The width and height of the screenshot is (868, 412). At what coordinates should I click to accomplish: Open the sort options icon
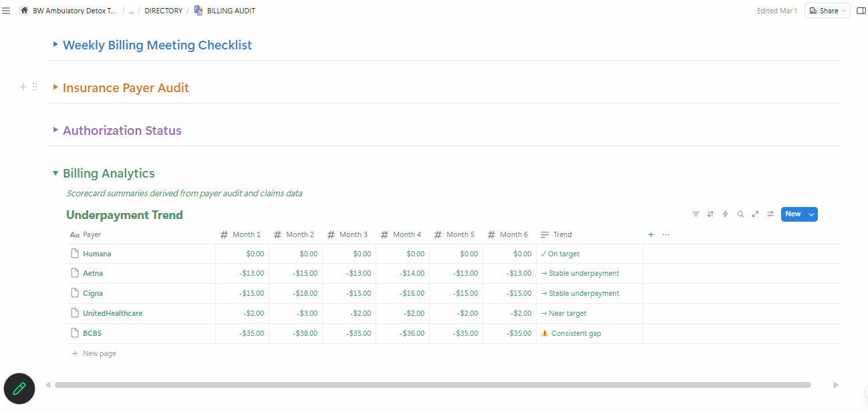(710, 214)
